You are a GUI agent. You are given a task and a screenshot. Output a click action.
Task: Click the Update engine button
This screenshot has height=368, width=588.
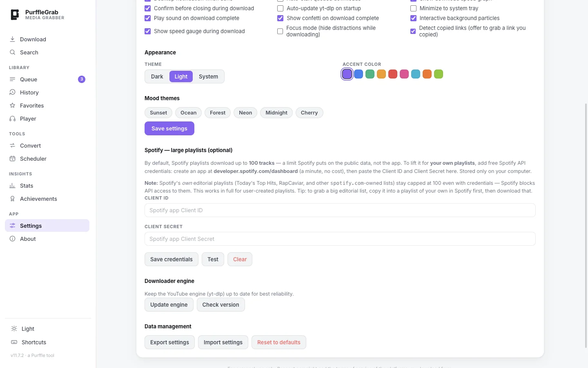pos(169,305)
